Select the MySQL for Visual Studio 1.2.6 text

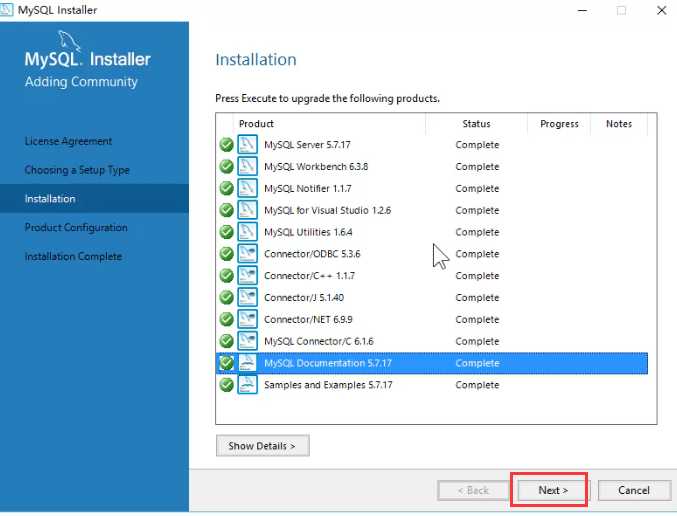tap(327, 210)
